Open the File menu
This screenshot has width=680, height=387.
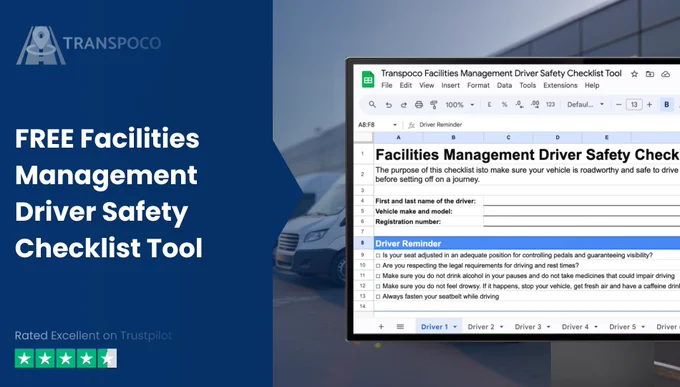coord(386,85)
